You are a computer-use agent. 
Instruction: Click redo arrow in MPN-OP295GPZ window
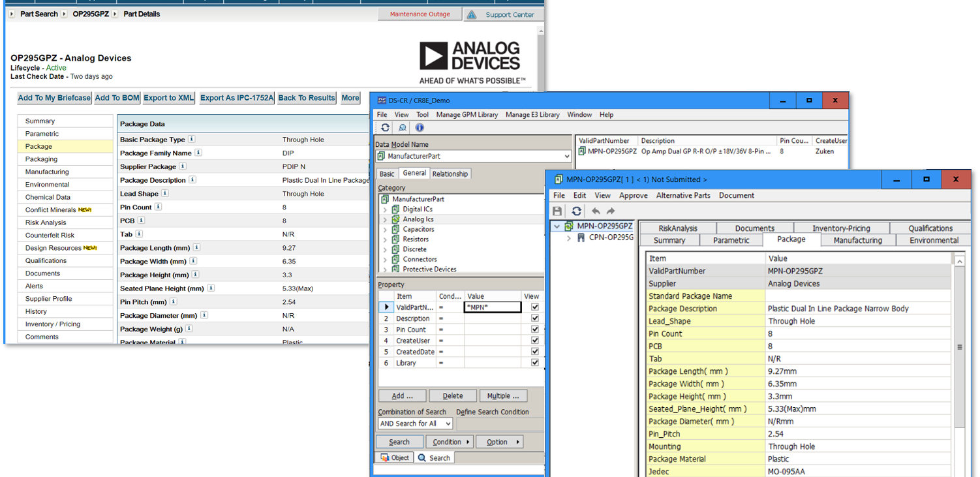(611, 211)
